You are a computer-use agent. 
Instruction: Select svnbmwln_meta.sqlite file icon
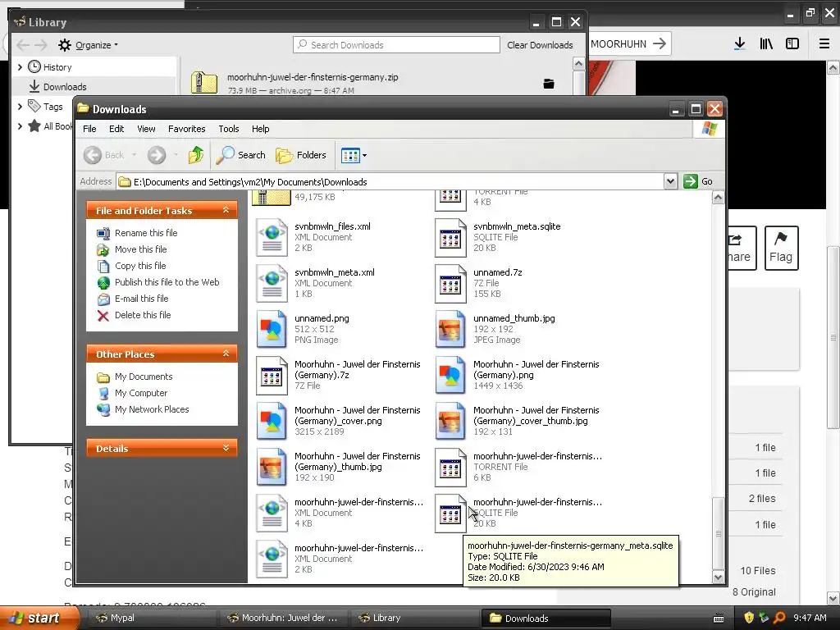tap(450, 237)
